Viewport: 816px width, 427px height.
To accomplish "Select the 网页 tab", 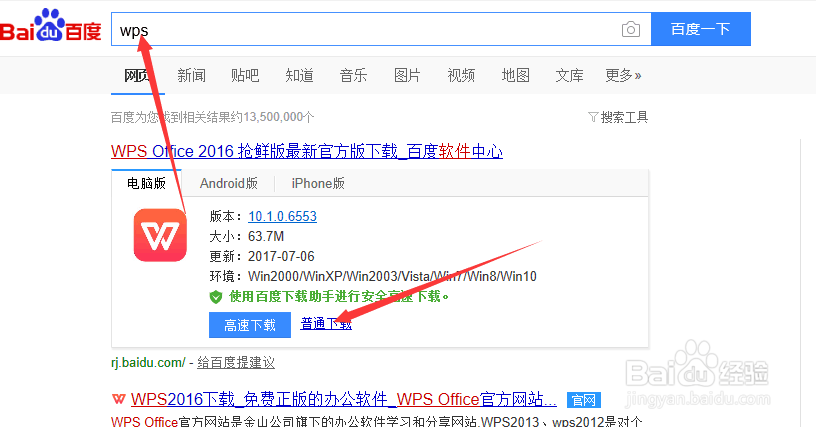I will click(137, 76).
